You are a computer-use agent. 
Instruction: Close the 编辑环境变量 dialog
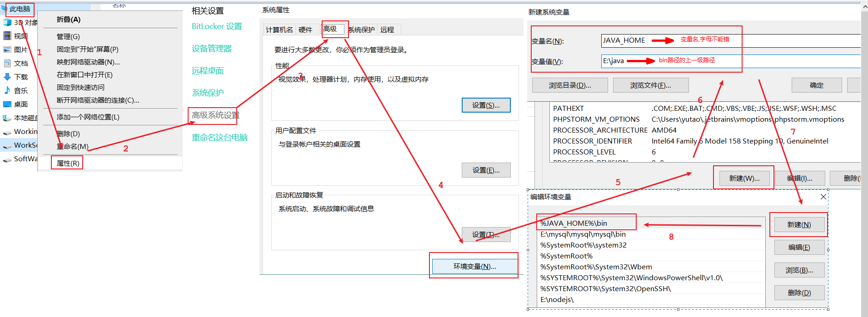pyautogui.click(x=823, y=197)
